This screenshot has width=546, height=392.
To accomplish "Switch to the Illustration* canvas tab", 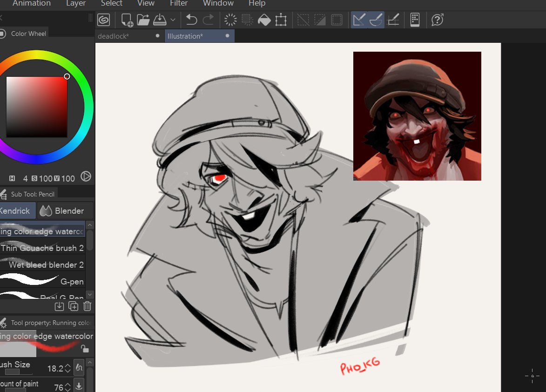I will tap(200, 36).
